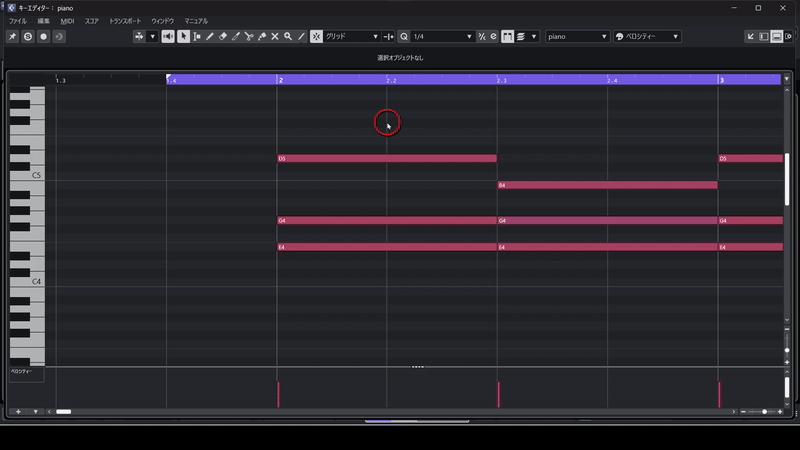The image size is (800, 450).
Task: Select the Zoom magnifier tool
Action: 288,36
